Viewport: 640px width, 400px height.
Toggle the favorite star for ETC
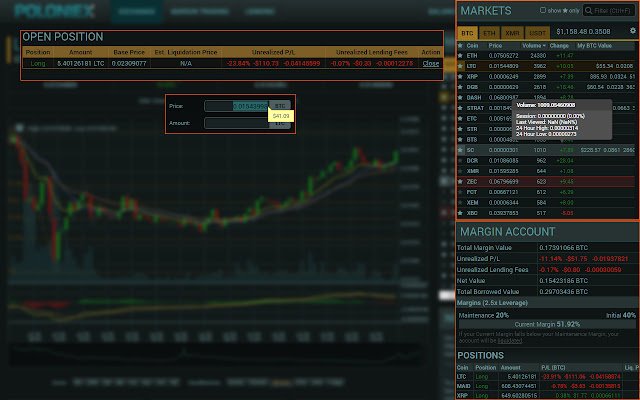point(460,118)
